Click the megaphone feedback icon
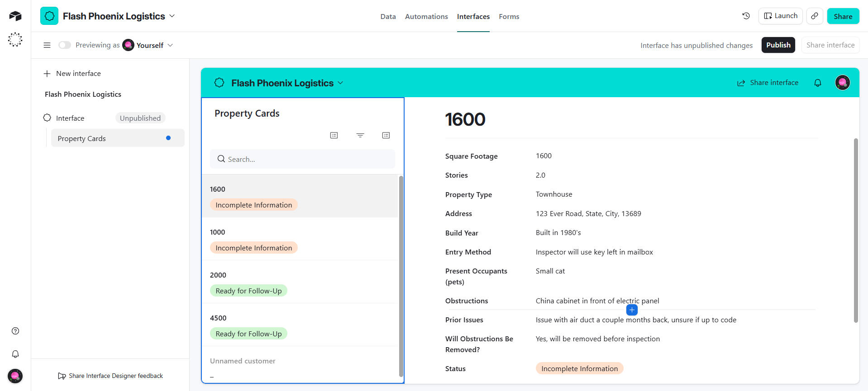The width and height of the screenshot is (868, 391). point(62,376)
